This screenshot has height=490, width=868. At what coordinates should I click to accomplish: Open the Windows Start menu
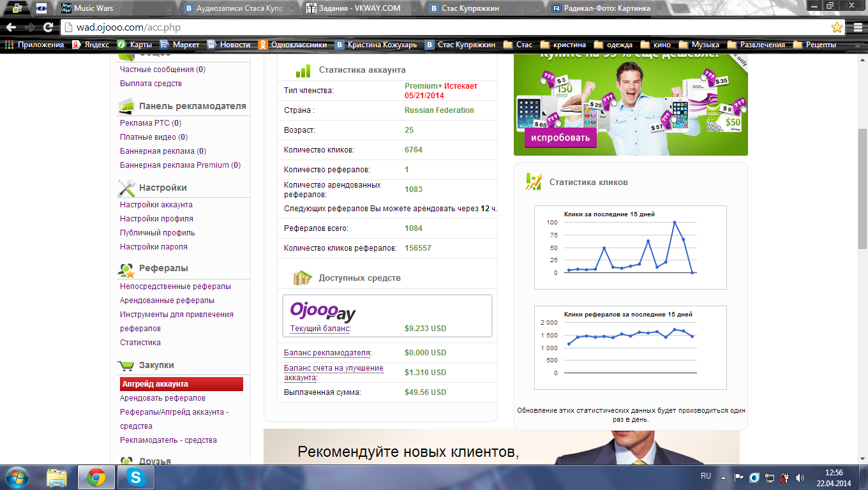point(17,477)
